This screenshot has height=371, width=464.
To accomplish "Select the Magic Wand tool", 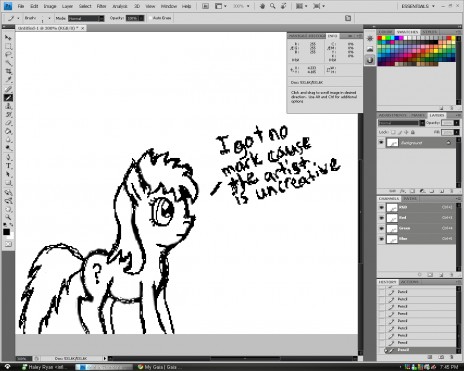I will coord(8,63).
